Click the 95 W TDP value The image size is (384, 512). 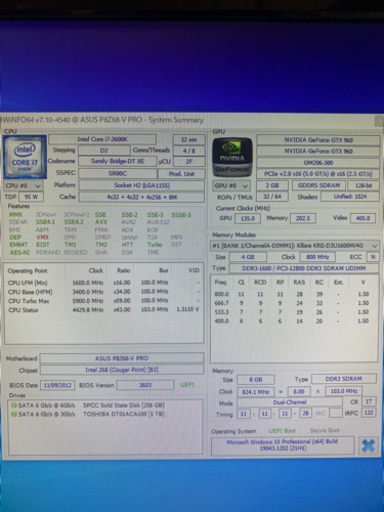click(x=31, y=197)
